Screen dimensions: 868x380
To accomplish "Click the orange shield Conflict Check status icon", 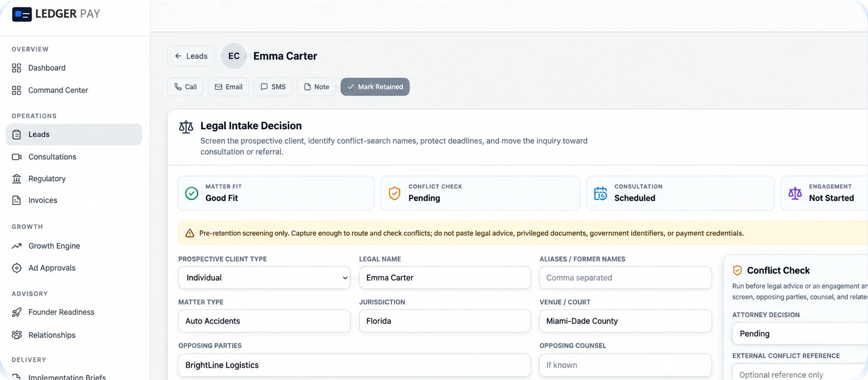I will 394,193.
